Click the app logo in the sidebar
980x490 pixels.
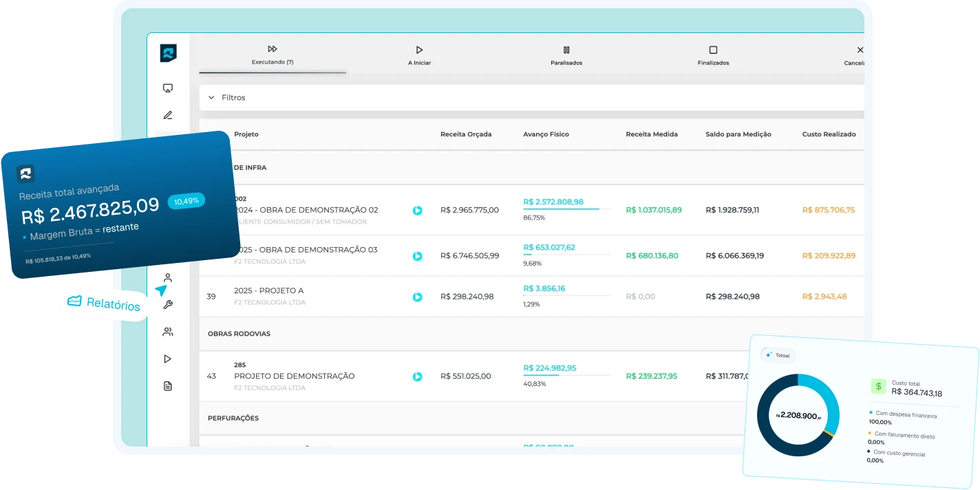tap(168, 53)
